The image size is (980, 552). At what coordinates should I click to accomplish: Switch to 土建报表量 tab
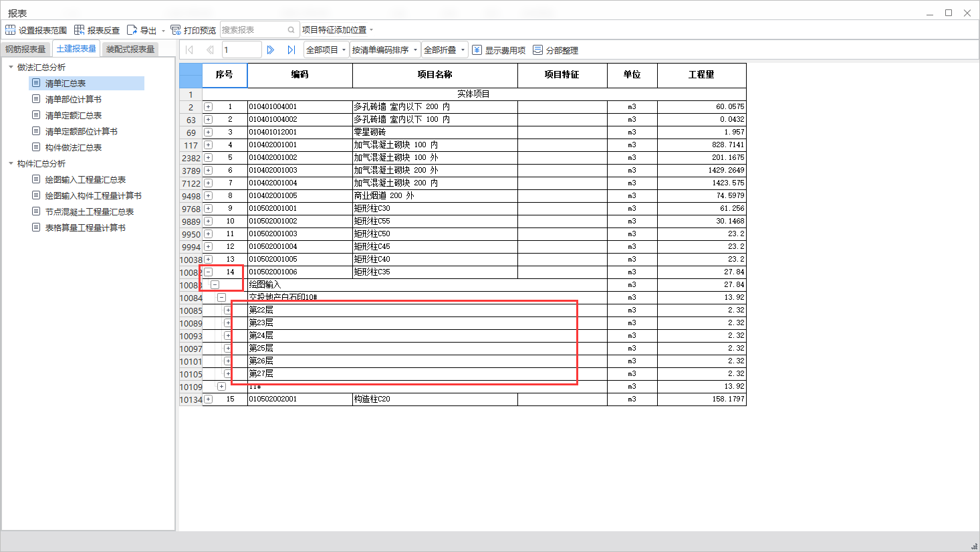76,49
